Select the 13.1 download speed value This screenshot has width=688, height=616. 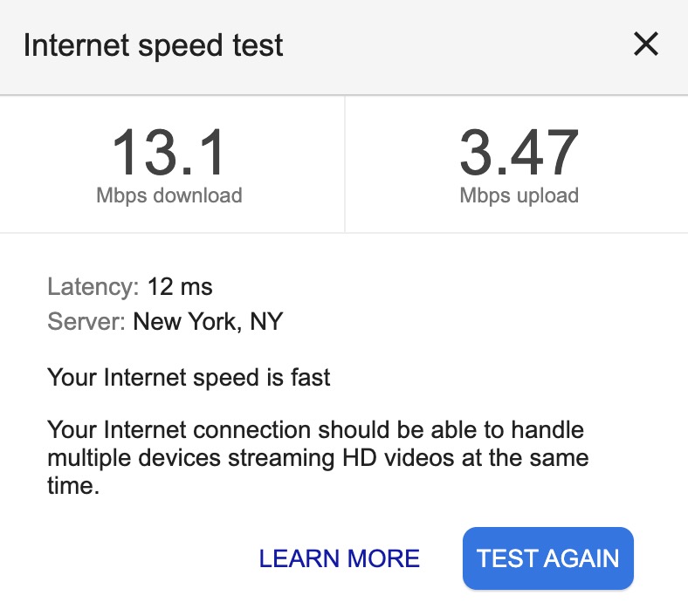tap(169, 154)
